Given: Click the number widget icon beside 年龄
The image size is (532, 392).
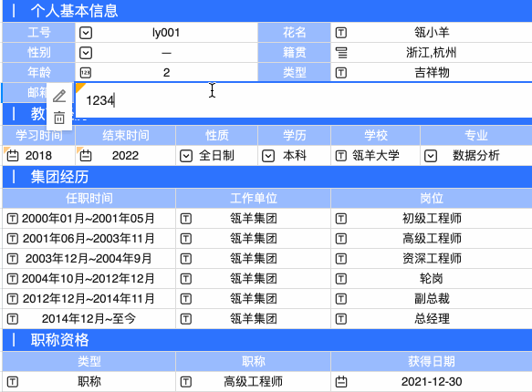Looking at the screenshot, I should [86, 73].
